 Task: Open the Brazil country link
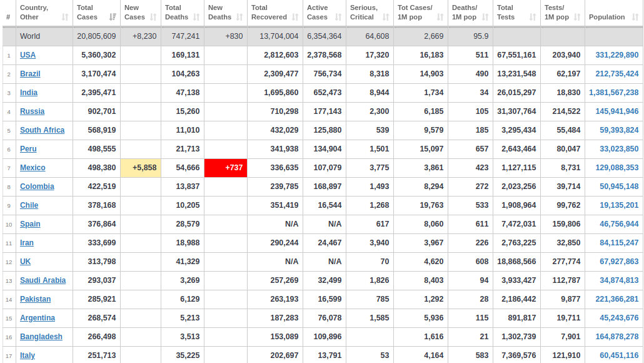pyautogui.click(x=30, y=74)
